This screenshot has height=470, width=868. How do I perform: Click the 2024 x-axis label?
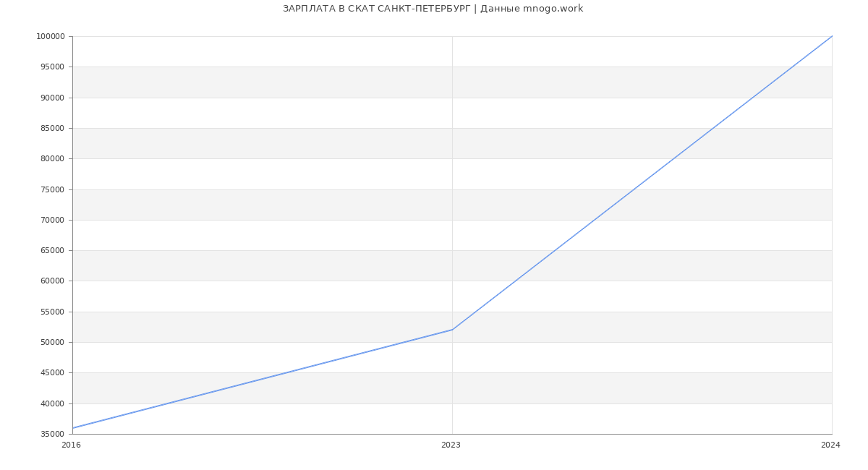[x=830, y=445]
